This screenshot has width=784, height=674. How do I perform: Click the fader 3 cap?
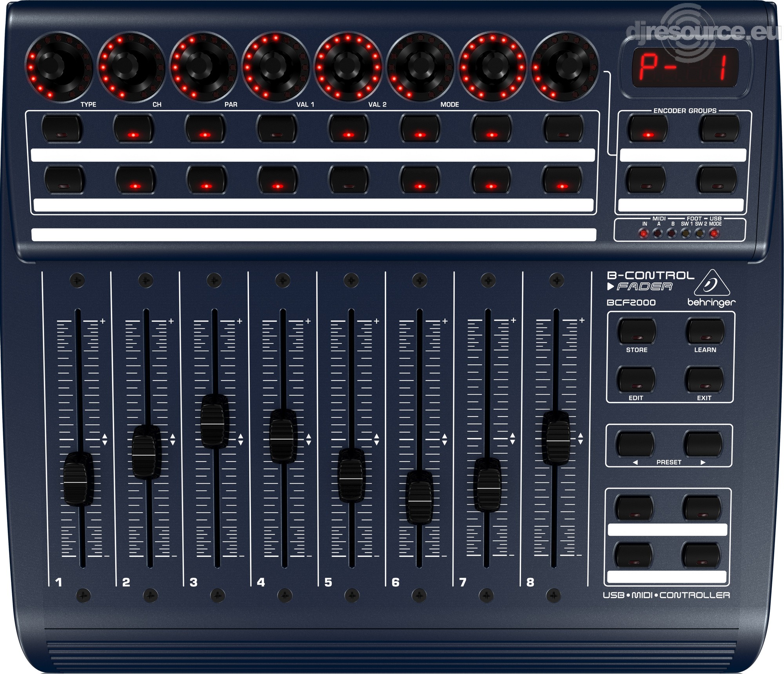click(214, 421)
